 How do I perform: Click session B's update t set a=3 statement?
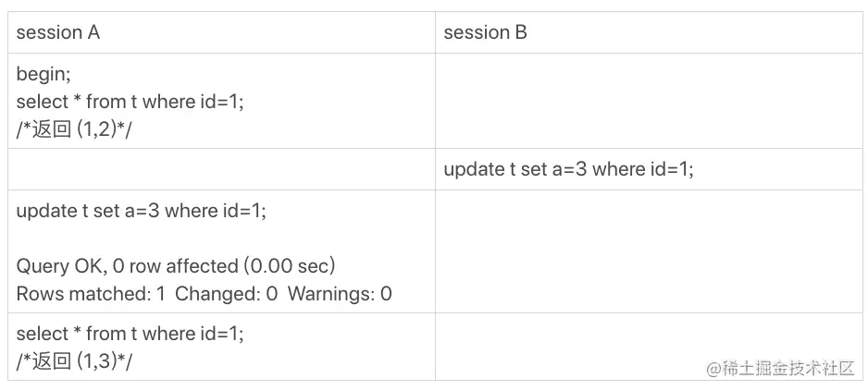[568, 169]
